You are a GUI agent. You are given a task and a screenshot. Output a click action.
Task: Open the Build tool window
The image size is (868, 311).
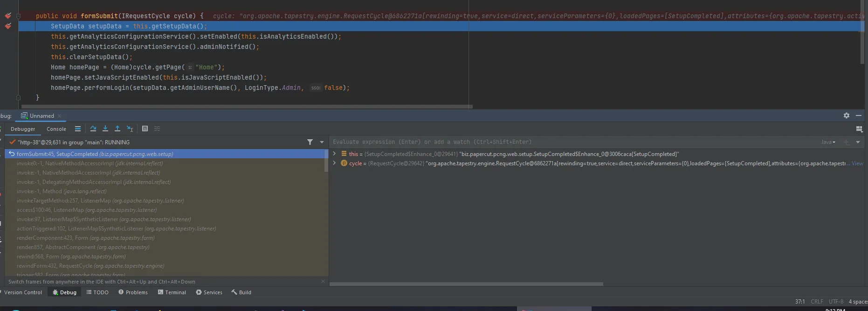pos(241,292)
